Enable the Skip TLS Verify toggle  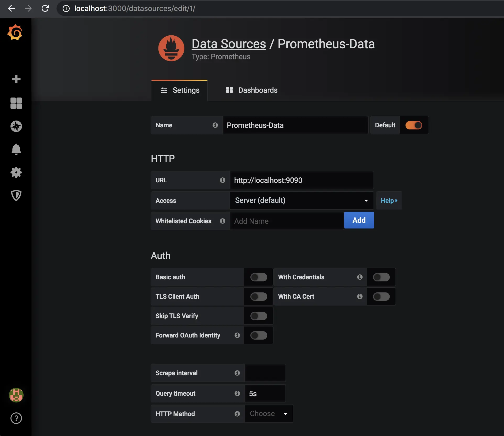[259, 316]
